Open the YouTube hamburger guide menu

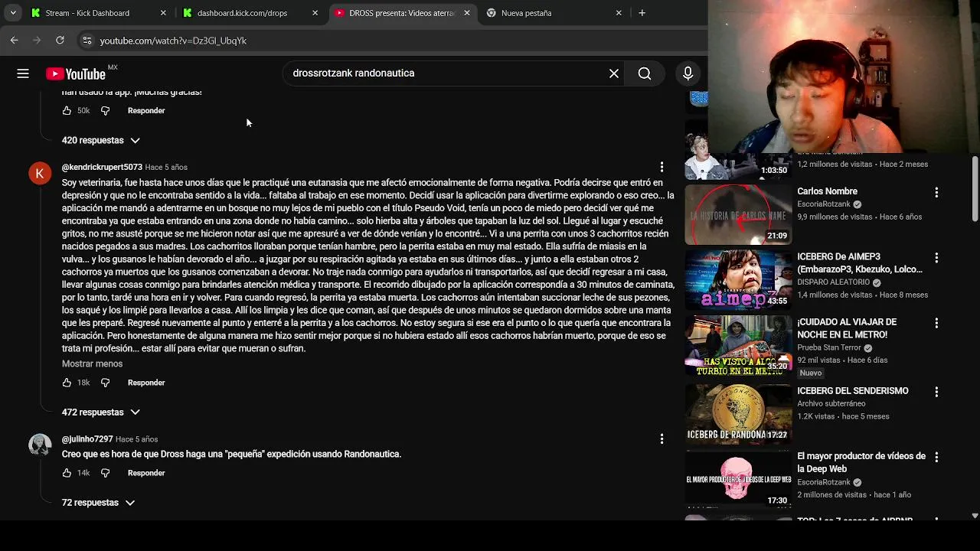click(23, 73)
